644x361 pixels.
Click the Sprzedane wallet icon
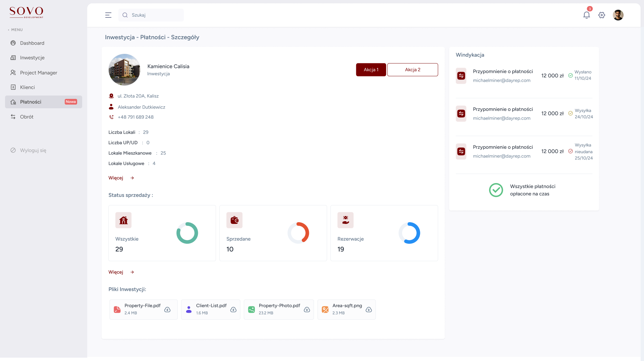(x=234, y=220)
